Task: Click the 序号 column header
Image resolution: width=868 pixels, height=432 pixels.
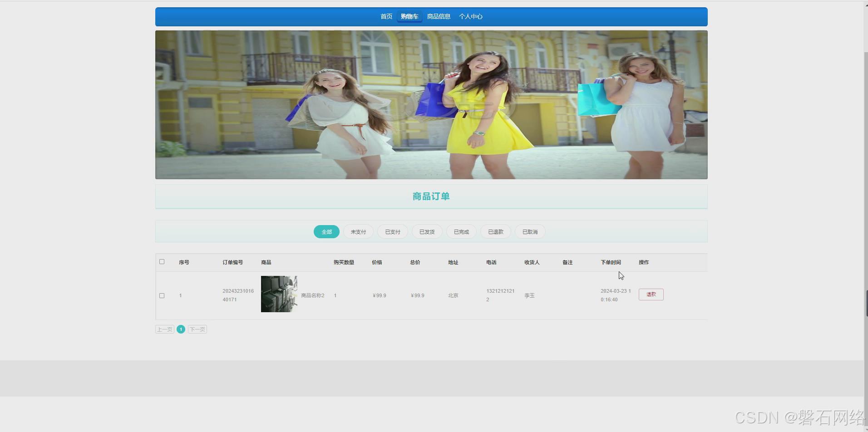Action: coord(184,262)
